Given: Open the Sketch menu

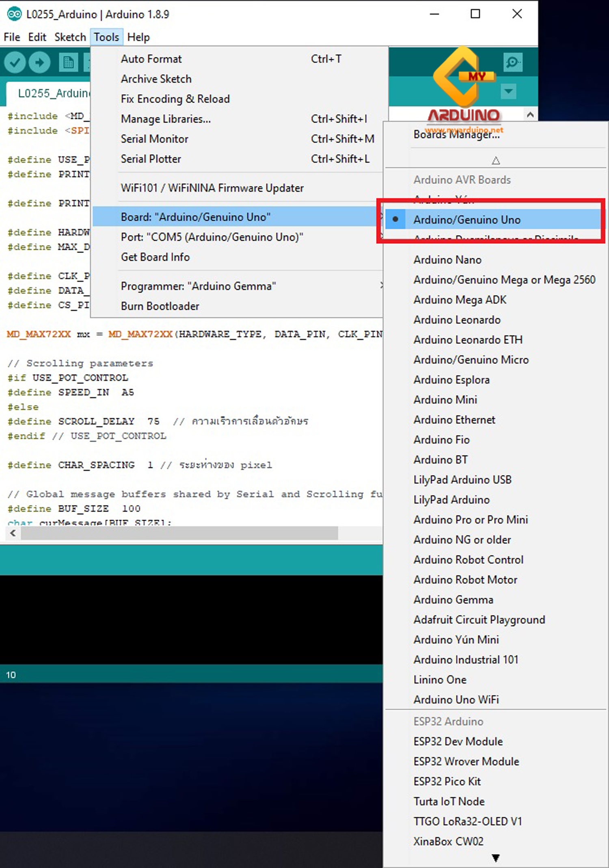Looking at the screenshot, I should [70, 37].
